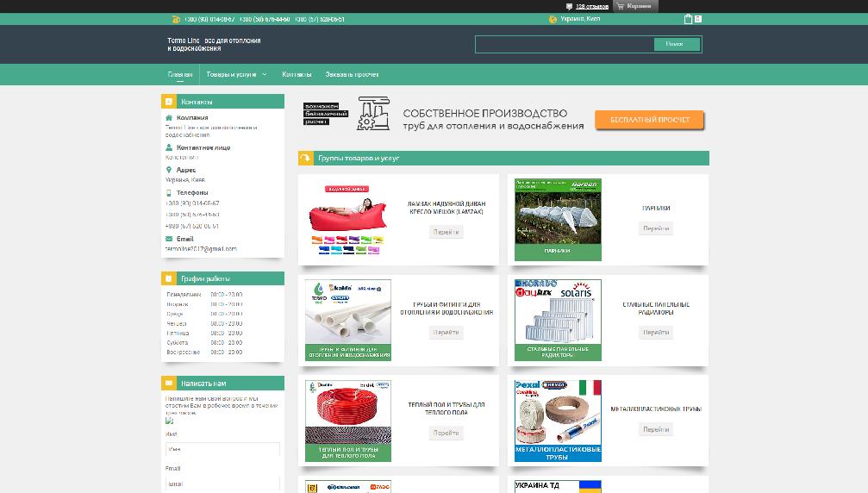The height and width of the screenshot is (493, 868).
Task: Click the Написать нам message header icon
Action: pos(169,383)
